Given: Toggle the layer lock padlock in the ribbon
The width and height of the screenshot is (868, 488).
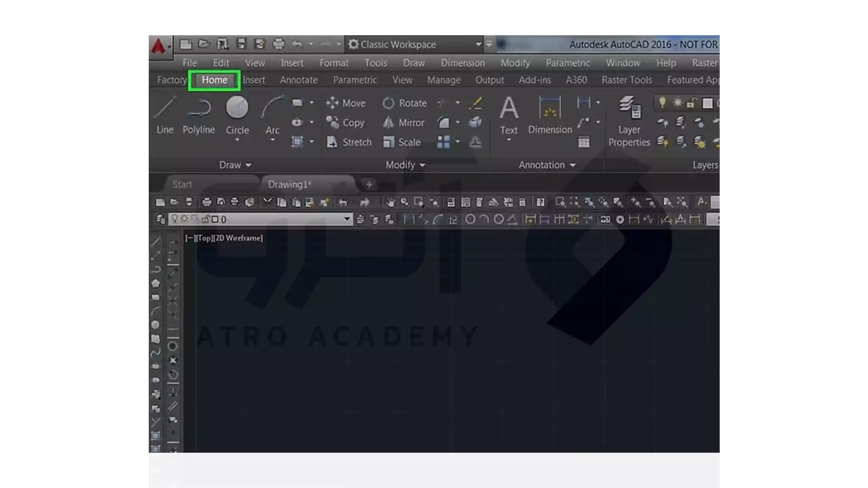Looking at the screenshot, I should click(691, 103).
